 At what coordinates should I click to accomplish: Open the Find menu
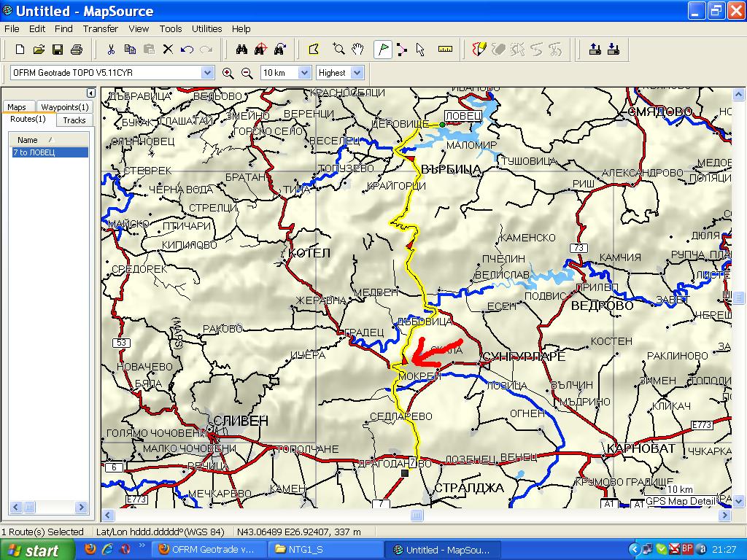click(x=63, y=28)
